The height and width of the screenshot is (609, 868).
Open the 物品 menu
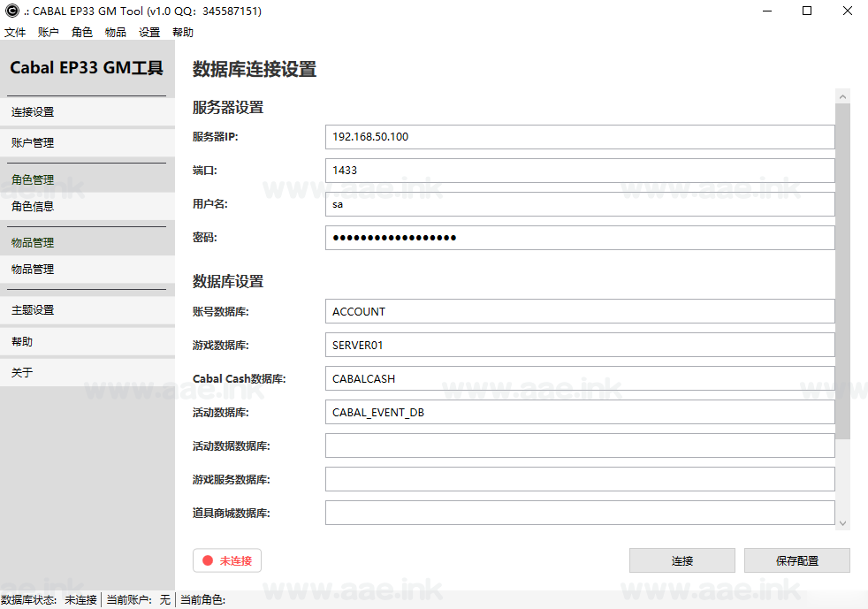coord(115,32)
